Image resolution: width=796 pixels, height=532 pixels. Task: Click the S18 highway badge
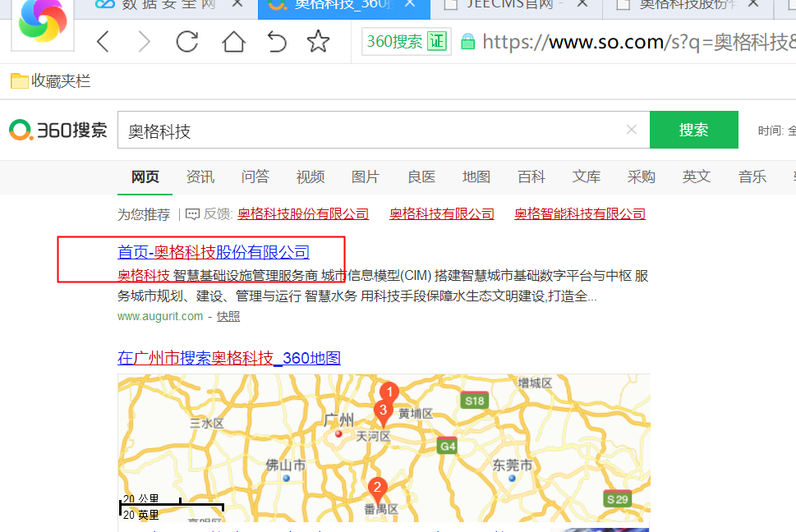point(475,401)
